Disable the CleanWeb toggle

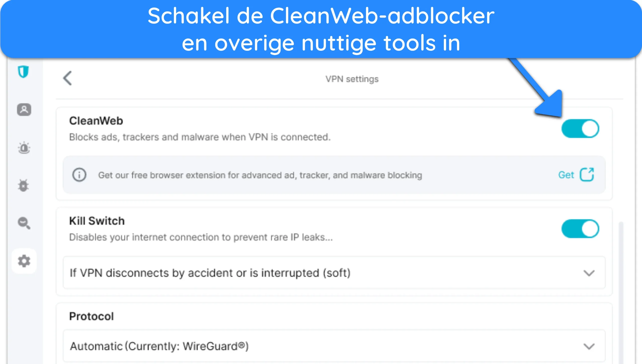(x=580, y=128)
